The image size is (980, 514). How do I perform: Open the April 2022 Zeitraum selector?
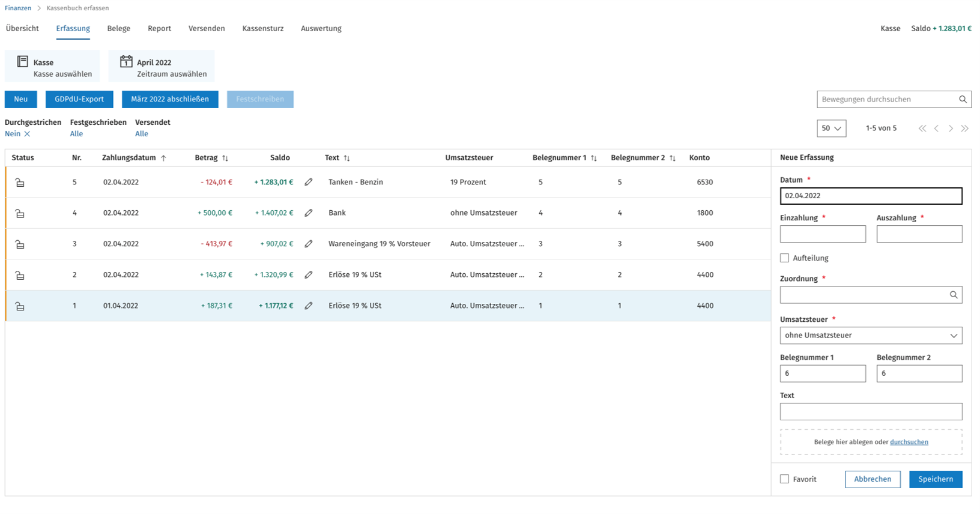point(161,67)
